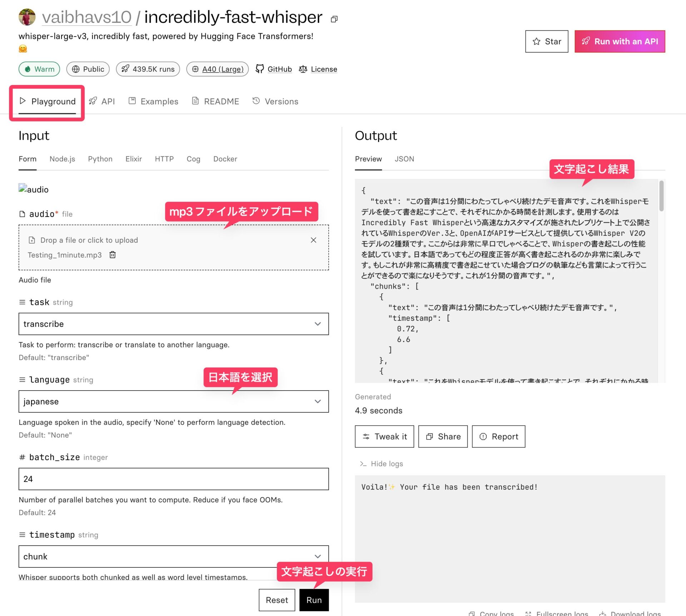Clear the audio upload with the X icon

point(313,240)
